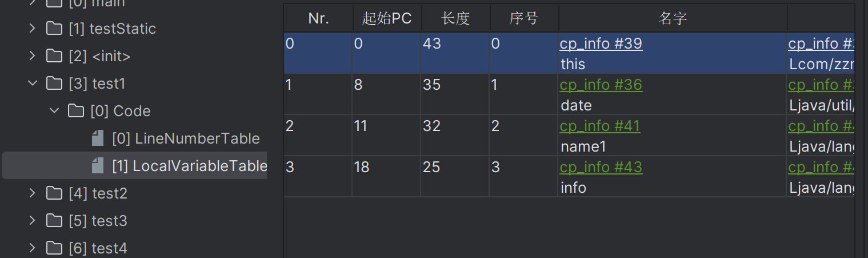Expand the [6] test4 tree node
Screen dimensions: 868x258
pyautogui.click(x=33, y=248)
